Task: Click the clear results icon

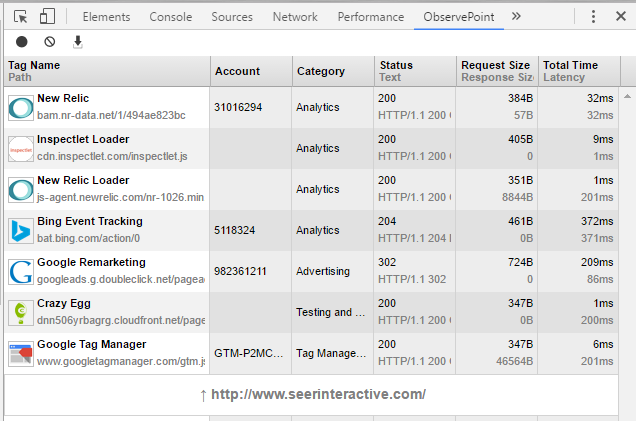Action: (50, 42)
